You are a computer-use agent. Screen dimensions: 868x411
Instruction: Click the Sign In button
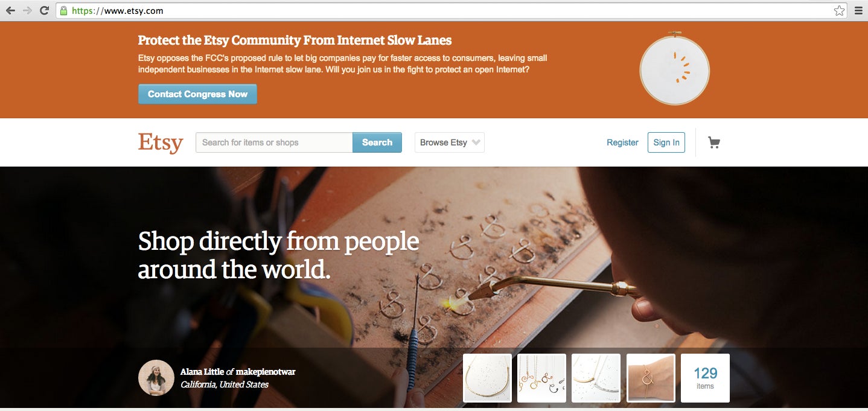pyautogui.click(x=666, y=142)
